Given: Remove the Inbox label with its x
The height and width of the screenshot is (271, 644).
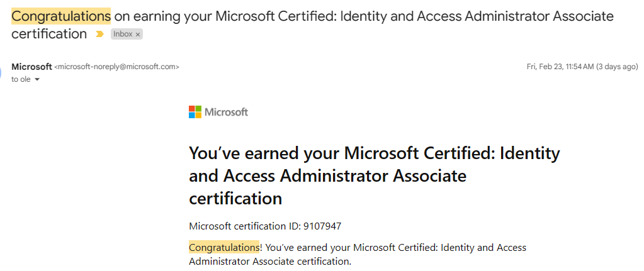Looking at the screenshot, I should (138, 35).
